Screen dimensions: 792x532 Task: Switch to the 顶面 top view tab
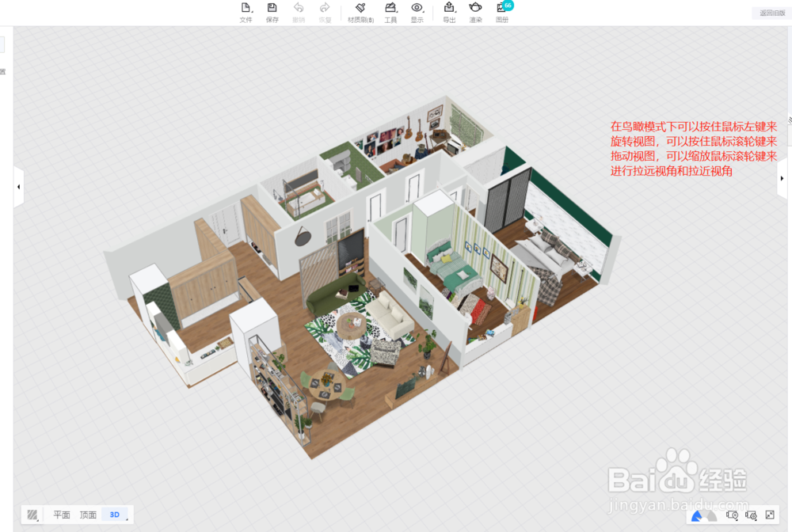(x=87, y=514)
